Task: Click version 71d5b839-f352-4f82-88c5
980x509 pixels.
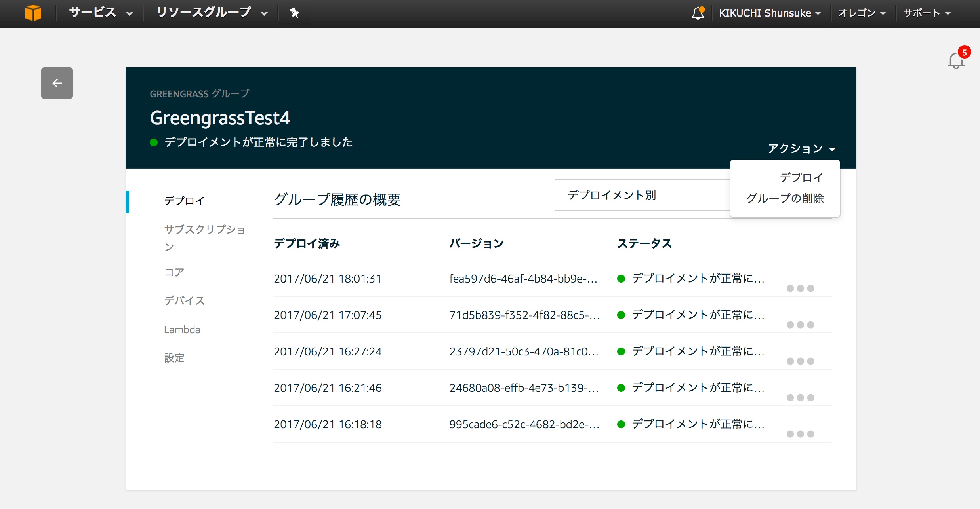Action: pyautogui.click(x=524, y=315)
